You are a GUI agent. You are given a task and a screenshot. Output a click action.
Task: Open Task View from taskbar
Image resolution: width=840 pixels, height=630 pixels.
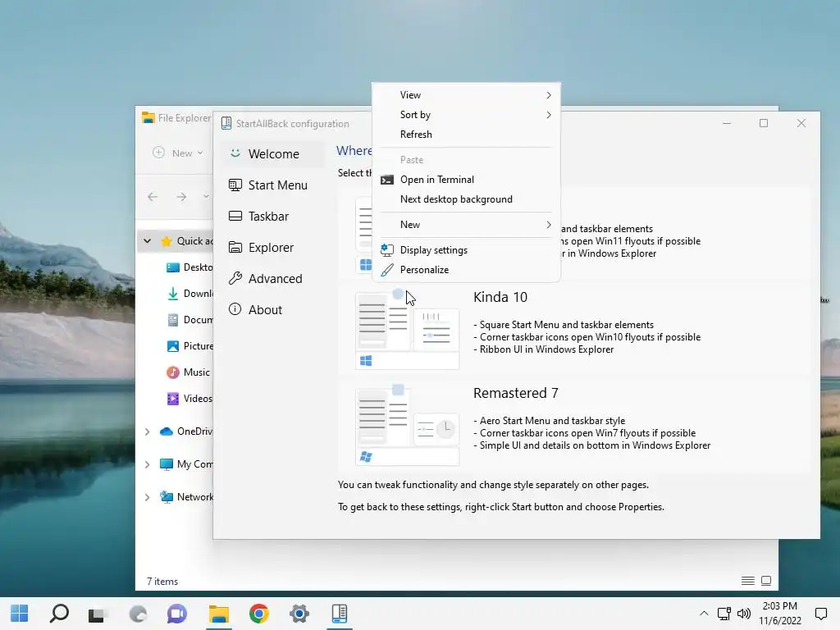pos(98,614)
